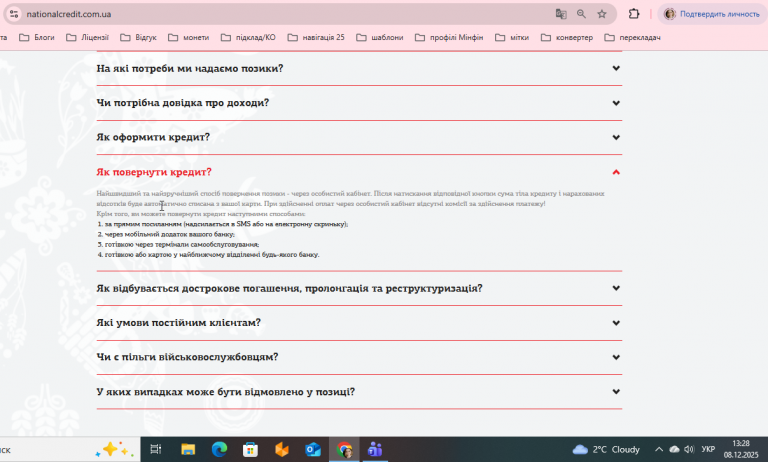The width and height of the screenshot is (768, 462).
Task: Click the Подтвердить личность button
Action: tap(714, 14)
